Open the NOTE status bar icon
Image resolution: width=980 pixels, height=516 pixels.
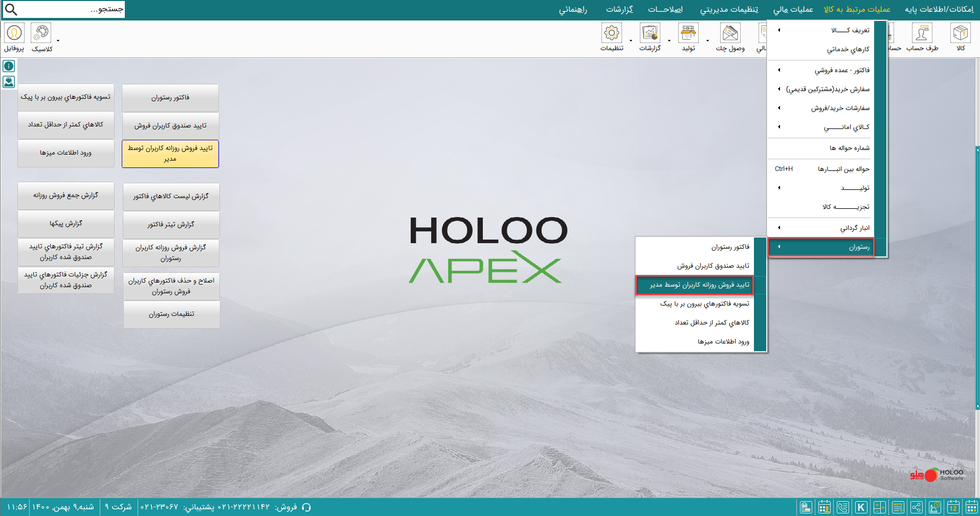coord(898,507)
